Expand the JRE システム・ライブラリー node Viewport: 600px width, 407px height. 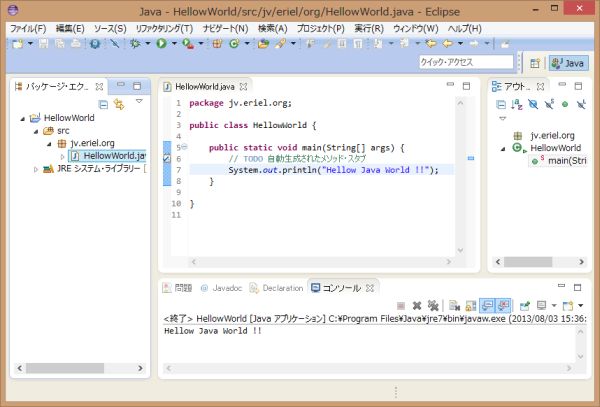36,169
